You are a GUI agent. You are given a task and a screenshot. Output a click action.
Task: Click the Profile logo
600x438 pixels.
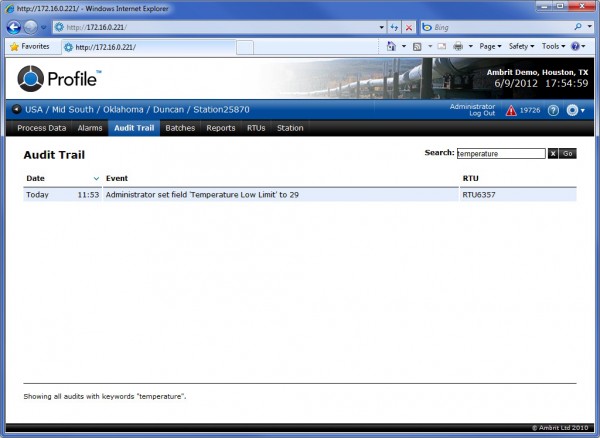59,78
